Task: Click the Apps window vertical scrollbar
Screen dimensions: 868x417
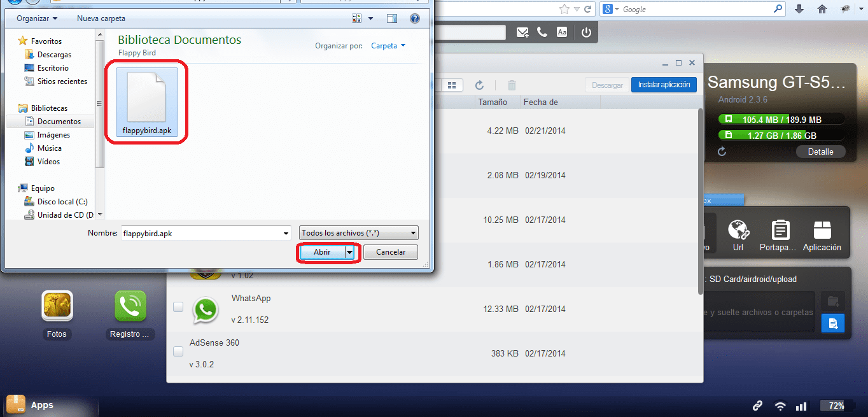Action: coord(701,201)
